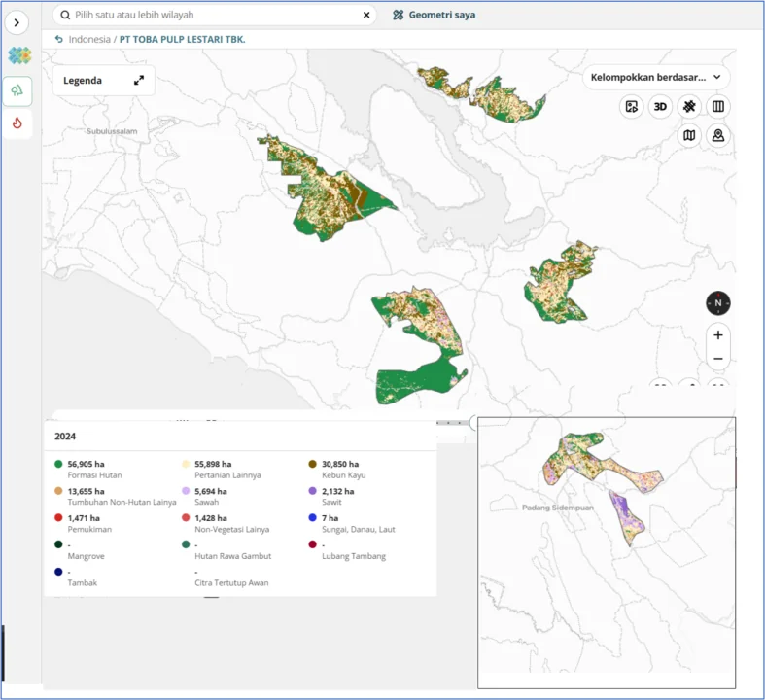This screenshot has width=765, height=700.
Task: Select the fire flame sidebar icon
Action: point(17,122)
